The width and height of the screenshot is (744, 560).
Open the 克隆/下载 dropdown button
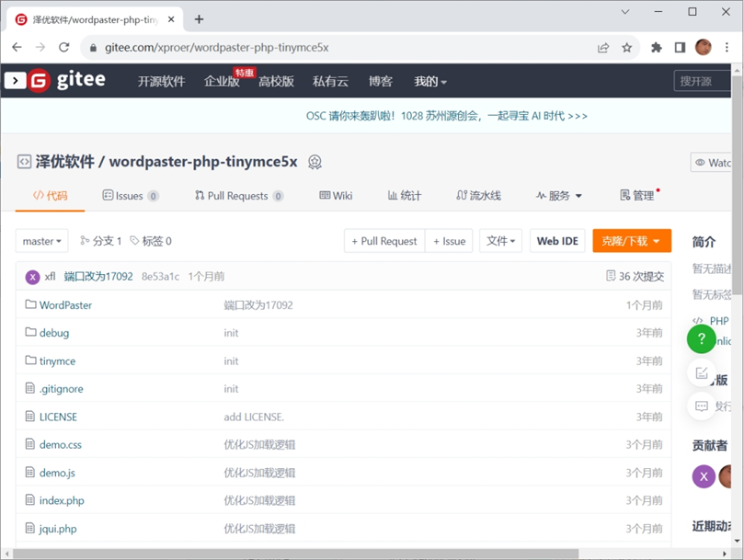632,241
